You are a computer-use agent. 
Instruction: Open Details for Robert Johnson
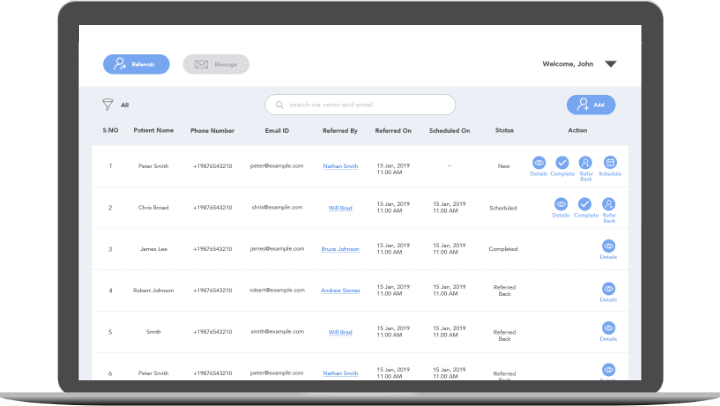pyautogui.click(x=608, y=289)
